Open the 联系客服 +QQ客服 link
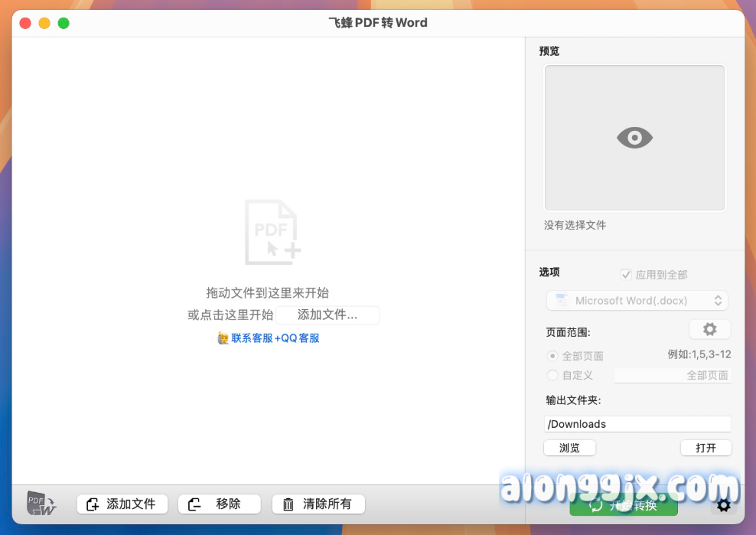The height and width of the screenshot is (535, 756). pos(275,338)
